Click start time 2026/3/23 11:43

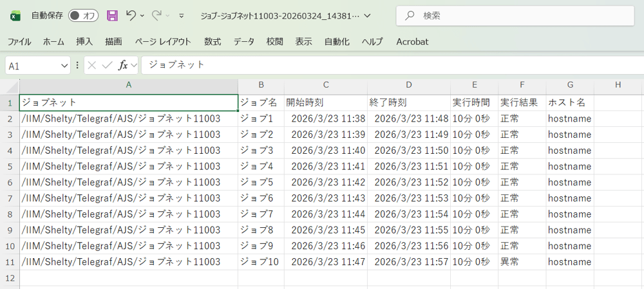pos(326,198)
